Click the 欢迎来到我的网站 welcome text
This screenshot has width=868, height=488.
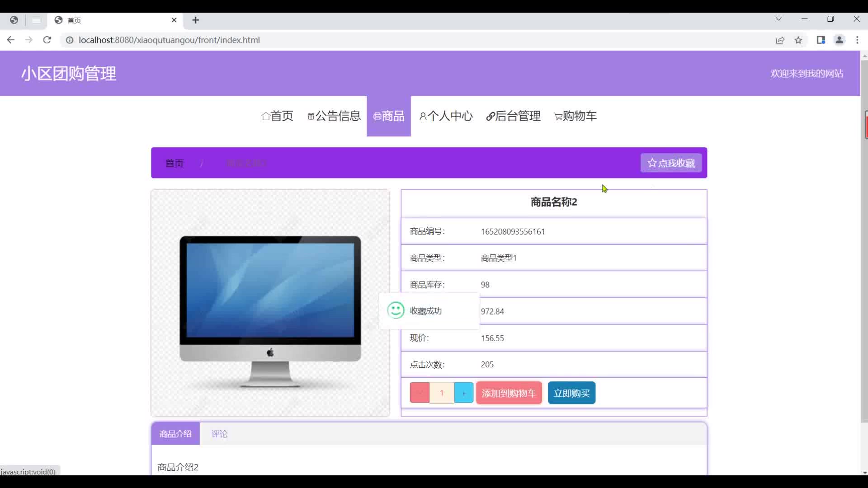pyautogui.click(x=807, y=73)
